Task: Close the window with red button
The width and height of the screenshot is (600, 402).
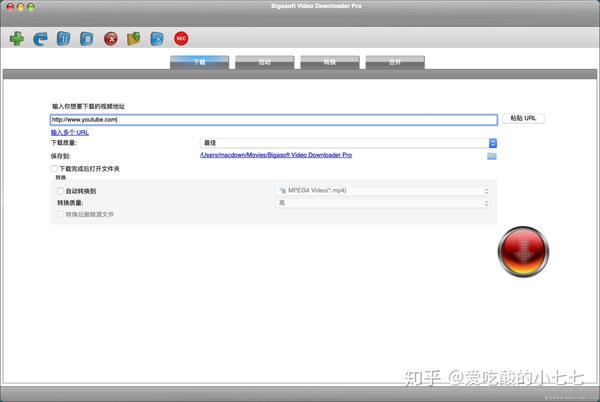Action: coord(10,7)
